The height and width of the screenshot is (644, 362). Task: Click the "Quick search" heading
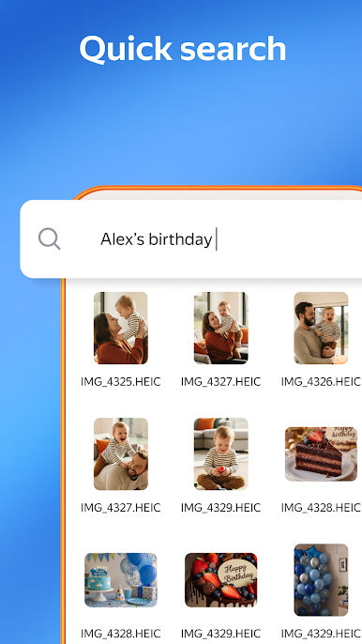pos(183,49)
